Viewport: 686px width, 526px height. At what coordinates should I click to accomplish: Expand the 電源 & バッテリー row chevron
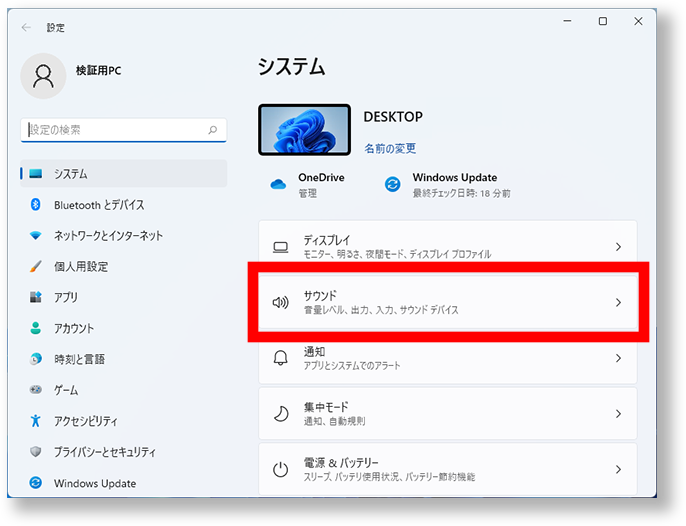tap(618, 470)
